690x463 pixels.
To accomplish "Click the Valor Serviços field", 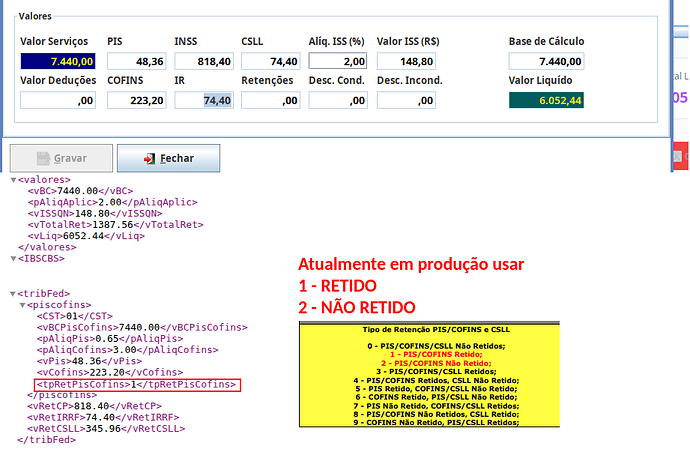I will coord(58,61).
